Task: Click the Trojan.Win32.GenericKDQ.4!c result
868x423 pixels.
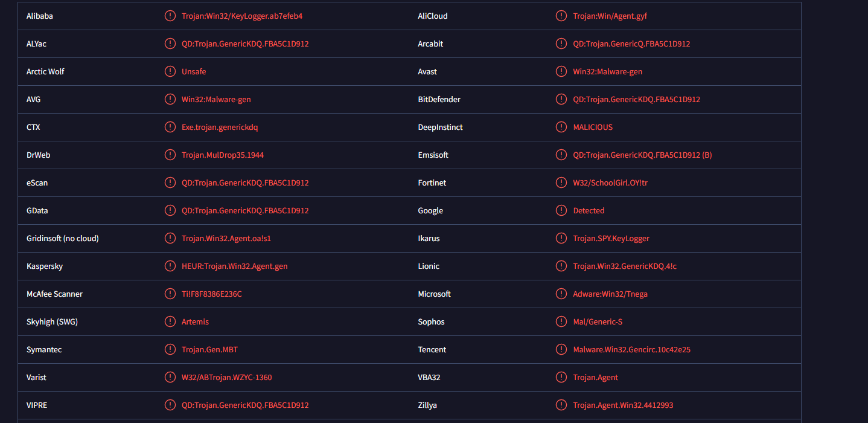Action: [x=625, y=266]
